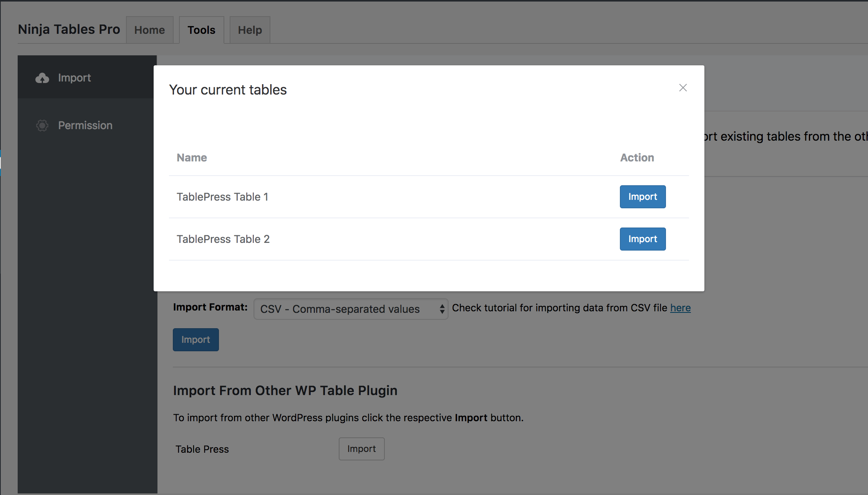Import TablePress Table 1
Viewport: 868px width, 495px height.
pos(643,197)
